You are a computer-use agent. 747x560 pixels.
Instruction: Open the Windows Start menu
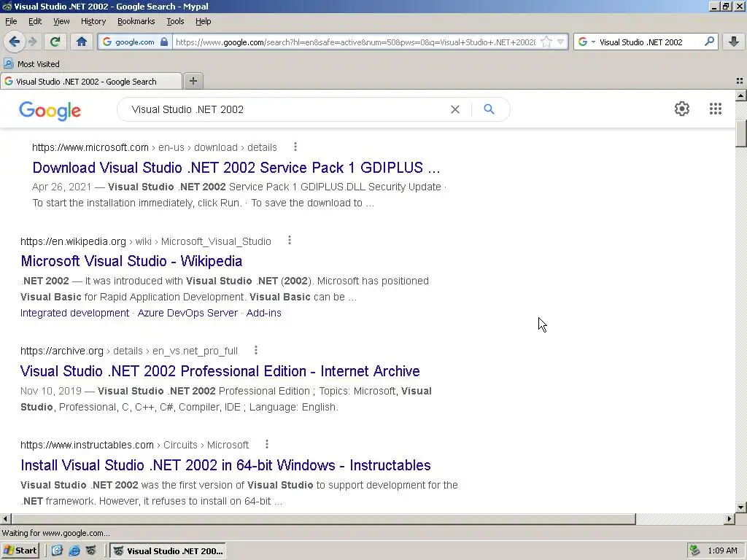[x=20, y=551]
